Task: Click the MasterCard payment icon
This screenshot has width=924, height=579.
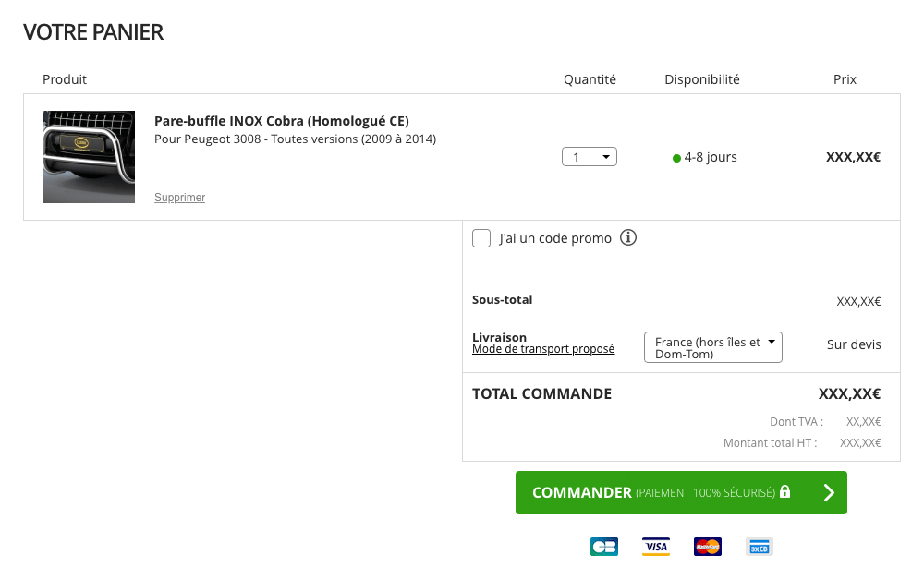Action: click(x=708, y=547)
